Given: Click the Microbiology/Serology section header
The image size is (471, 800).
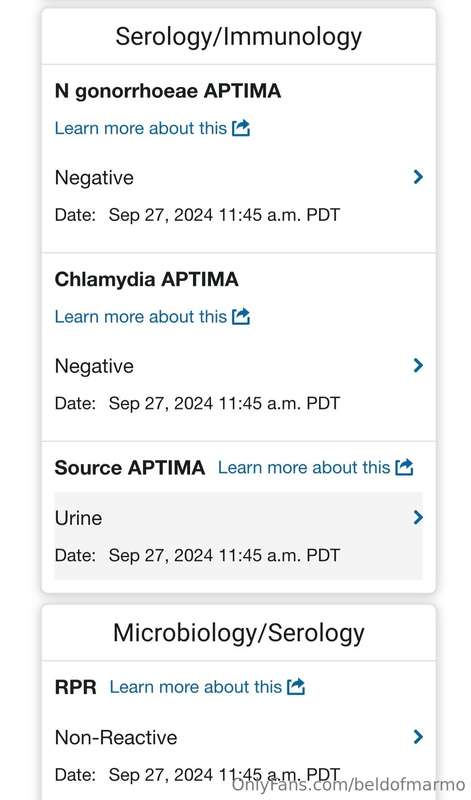Looking at the screenshot, I should pos(238,633).
